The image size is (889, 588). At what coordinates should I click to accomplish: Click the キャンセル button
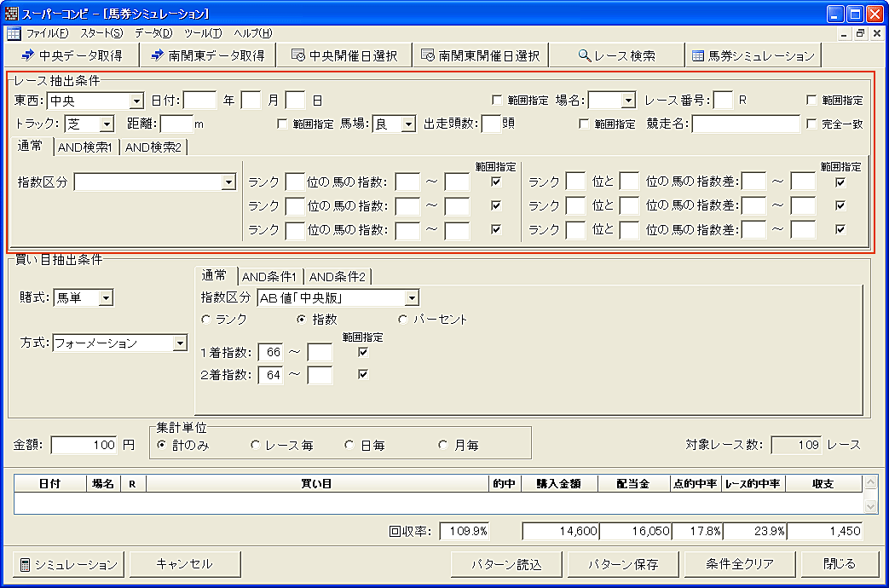185,564
